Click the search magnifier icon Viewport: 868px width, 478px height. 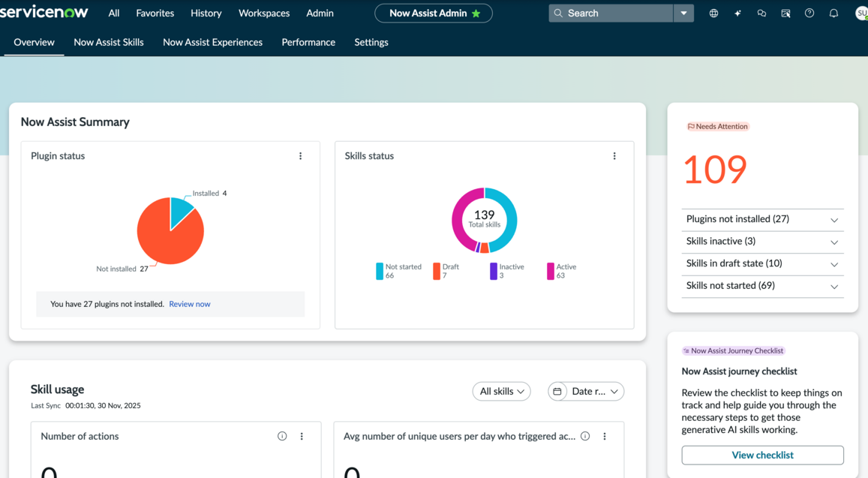point(559,14)
